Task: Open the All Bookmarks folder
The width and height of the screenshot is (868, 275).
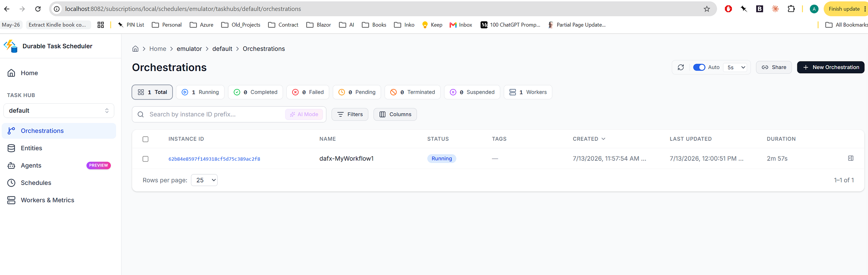Action: coord(846,25)
